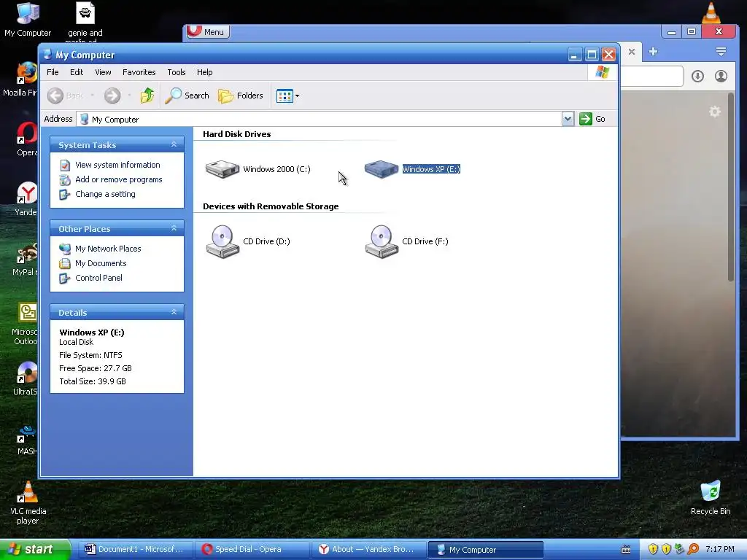Click the Windows flag logo in the menu bar
This screenshot has height=560, width=747.
click(x=602, y=72)
